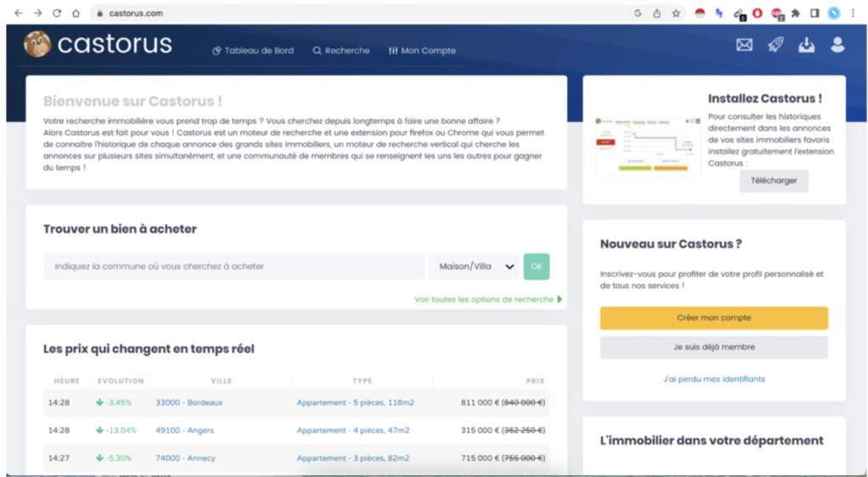Open the user profile icon in header
This screenshot has width=868, height=477.
[837, 45]
